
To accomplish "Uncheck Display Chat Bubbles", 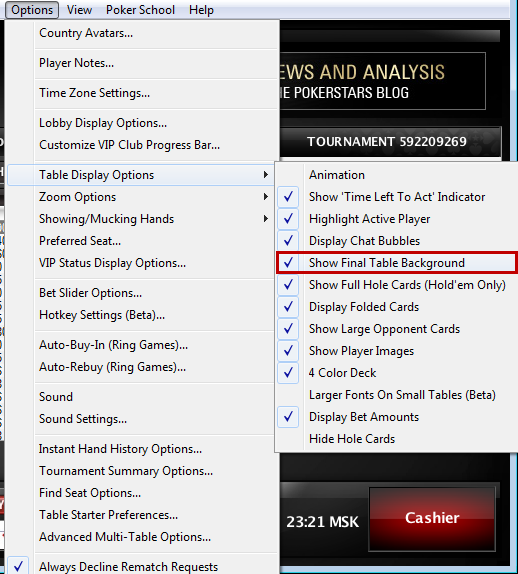I will [x=397, y=241].
